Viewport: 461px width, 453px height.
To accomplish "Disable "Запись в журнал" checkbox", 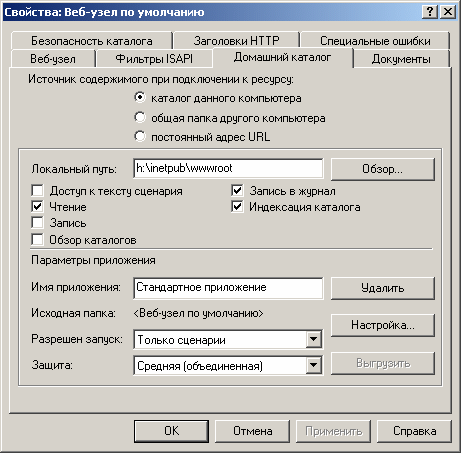I will [237, 191].
